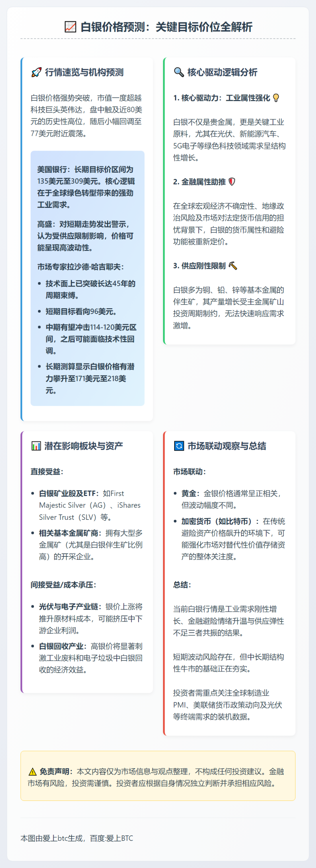The height and width of the screenshot is (868, 316).
Task: Click the shield icon after 金融属性助推
Action: (x=232, y=182)
